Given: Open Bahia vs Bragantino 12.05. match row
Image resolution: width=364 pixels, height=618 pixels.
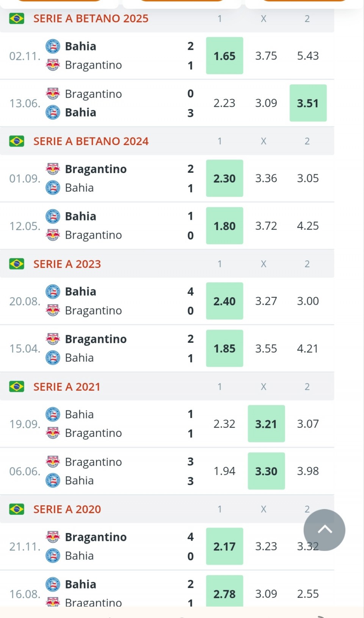Looking at the screenshot, I should pyautogui.click(x=114, y=226).
